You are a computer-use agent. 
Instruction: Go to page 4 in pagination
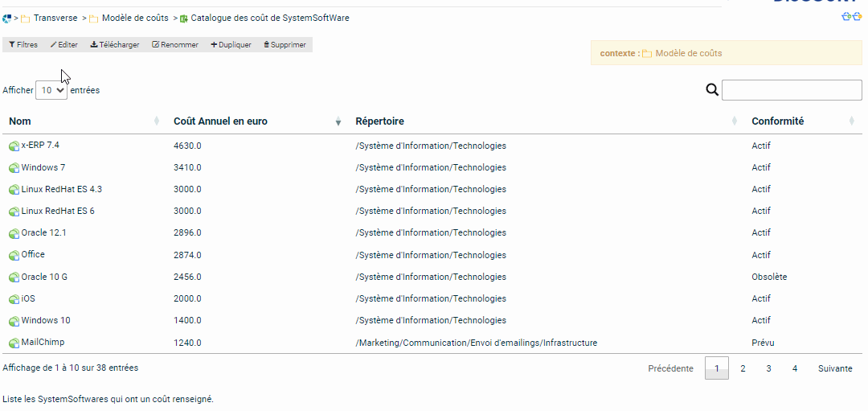pyautogui.click(x=795, y=368)
